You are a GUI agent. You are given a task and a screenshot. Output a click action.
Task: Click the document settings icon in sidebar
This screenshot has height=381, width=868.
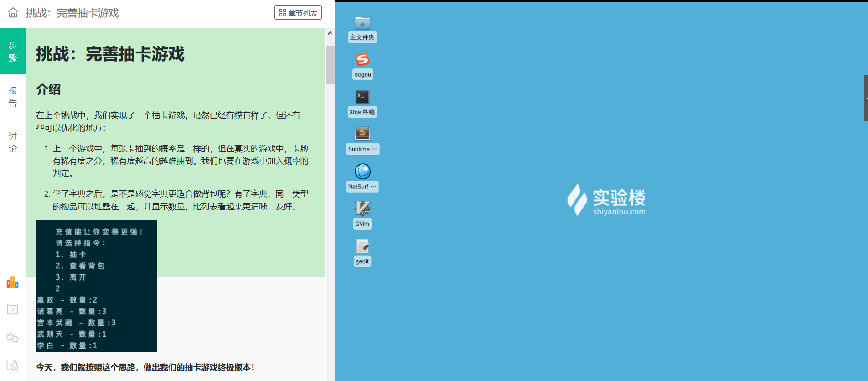point(13,365)
